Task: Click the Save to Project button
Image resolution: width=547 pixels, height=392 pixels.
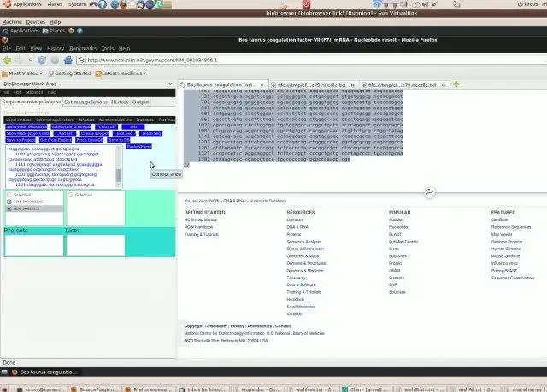Action: (x=21, y=140)
